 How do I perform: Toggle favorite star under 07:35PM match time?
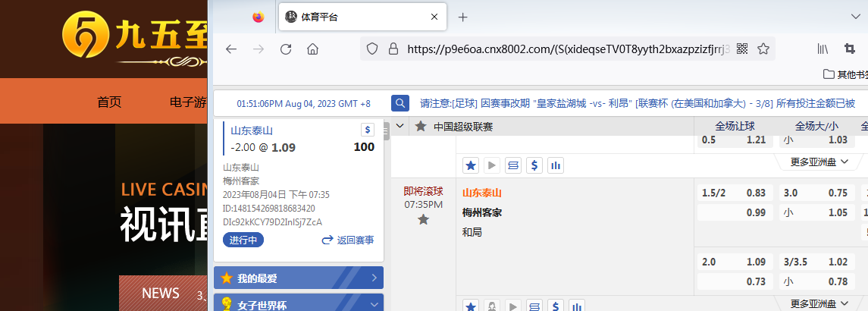(423, 219)
